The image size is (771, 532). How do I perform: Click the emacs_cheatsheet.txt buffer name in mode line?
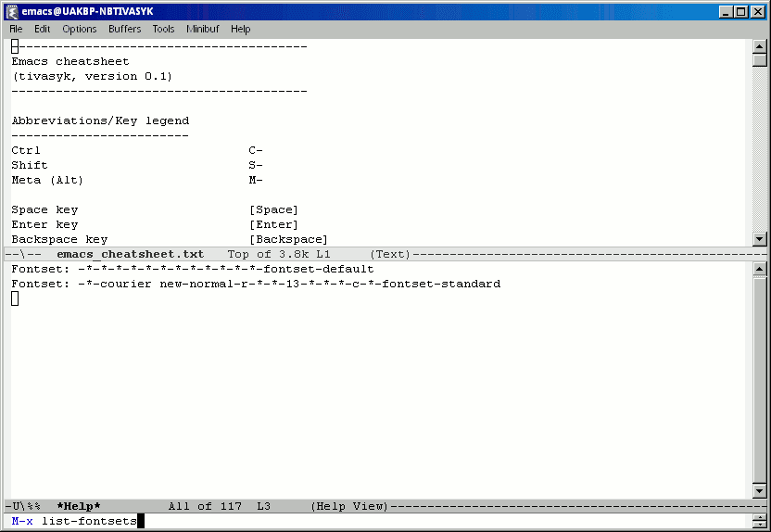pyautogui.click(x=131, y=254)
